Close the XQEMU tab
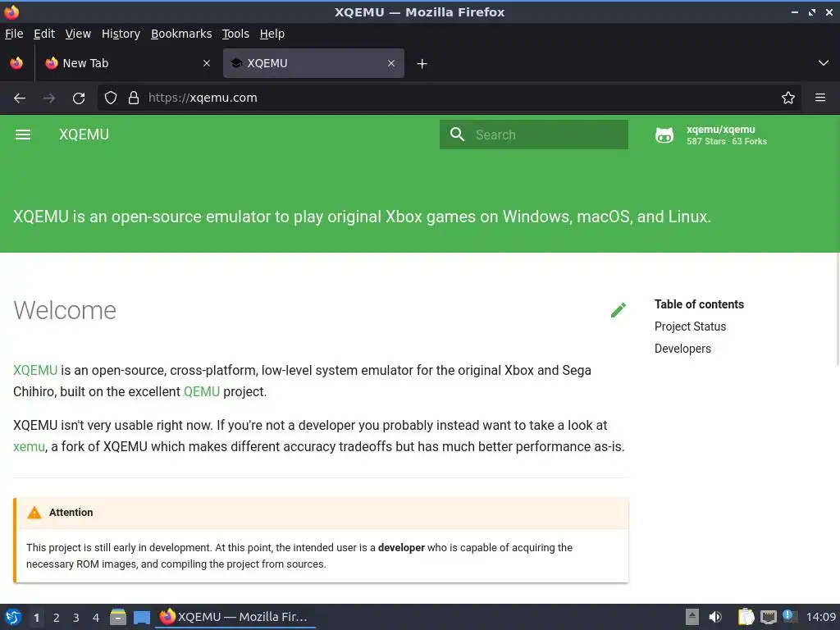The width and height of the screenshot is (840, 630). [391, 63]
